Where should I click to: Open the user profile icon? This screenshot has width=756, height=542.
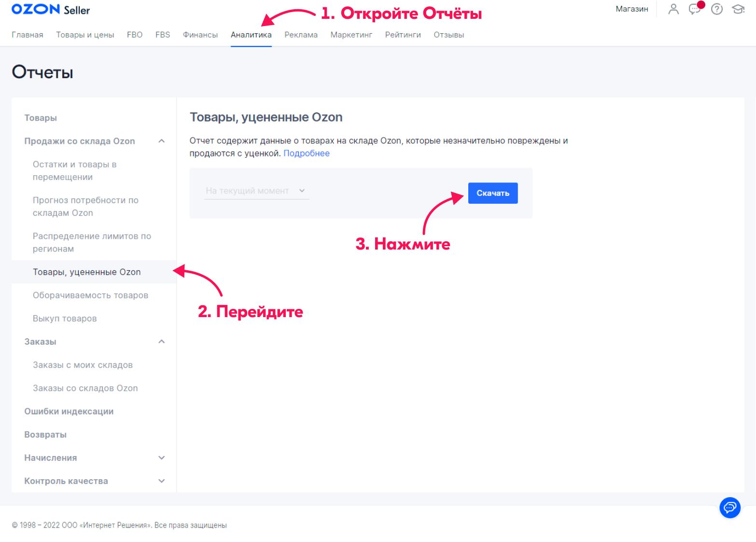click(x=673, y=9)
